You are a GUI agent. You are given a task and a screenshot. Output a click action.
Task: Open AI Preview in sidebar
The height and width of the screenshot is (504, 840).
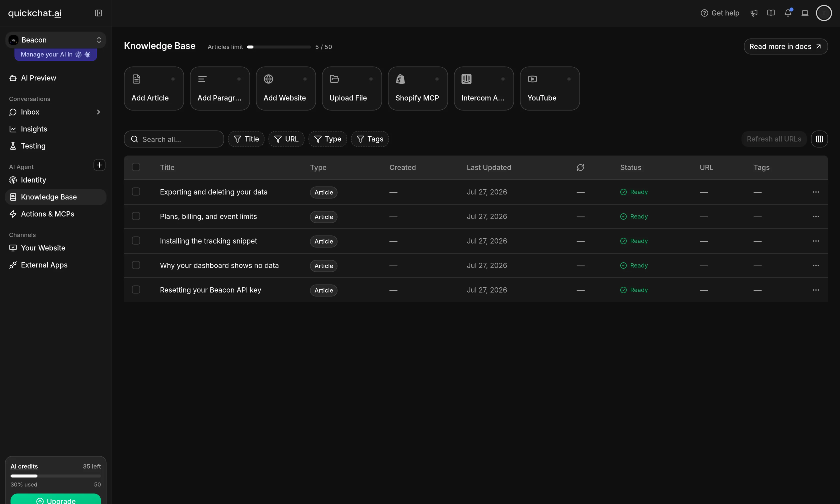pos(56,78)
